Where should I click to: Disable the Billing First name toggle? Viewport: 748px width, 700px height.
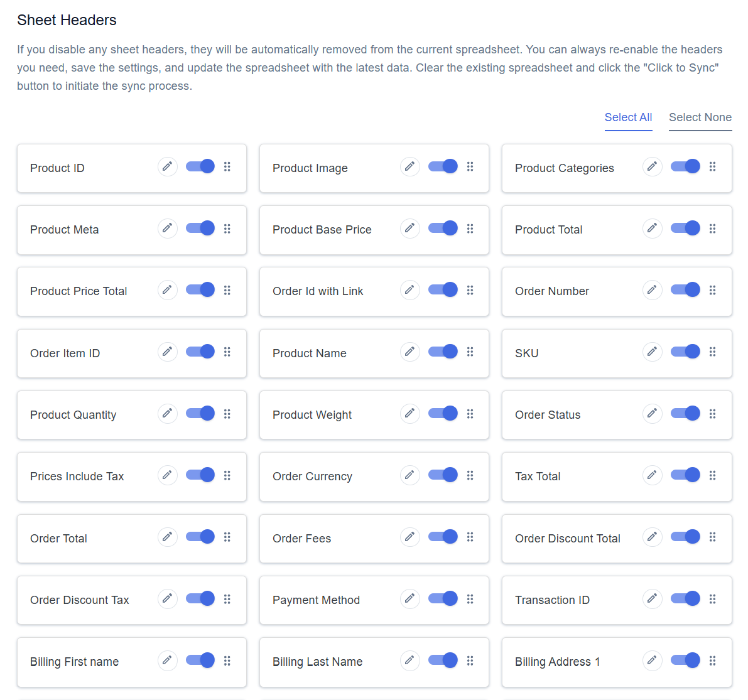pyautogui.click(x=200, y=660)
